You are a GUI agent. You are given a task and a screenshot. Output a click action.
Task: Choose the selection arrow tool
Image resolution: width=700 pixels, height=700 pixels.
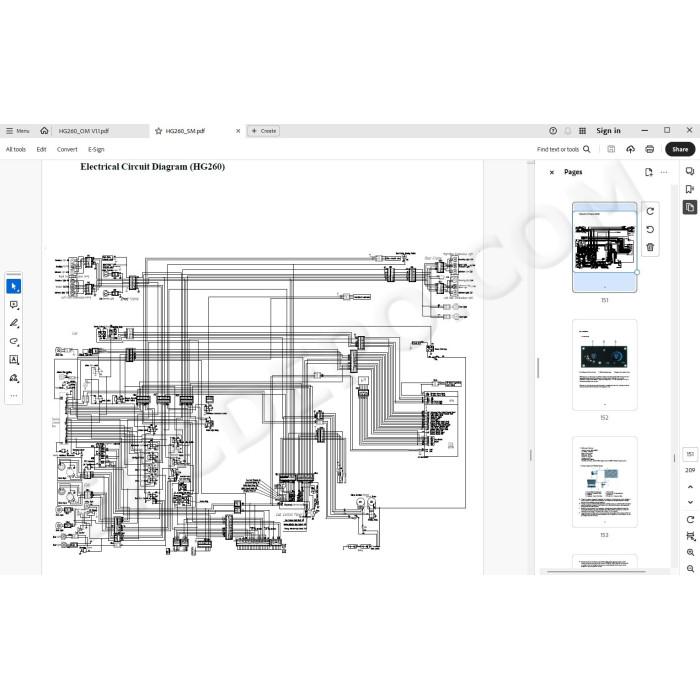point(13,286)
